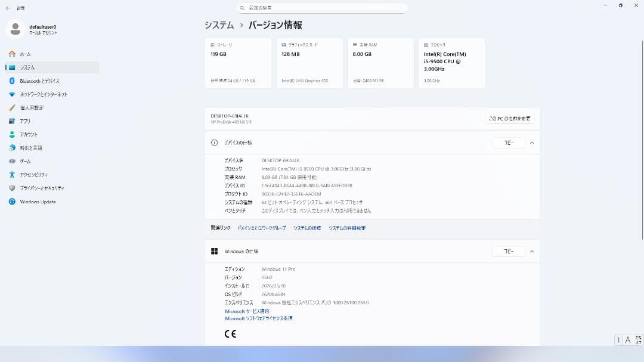Click the グラフィックス カード card icon
644x362 pixels.
(284, 45)
